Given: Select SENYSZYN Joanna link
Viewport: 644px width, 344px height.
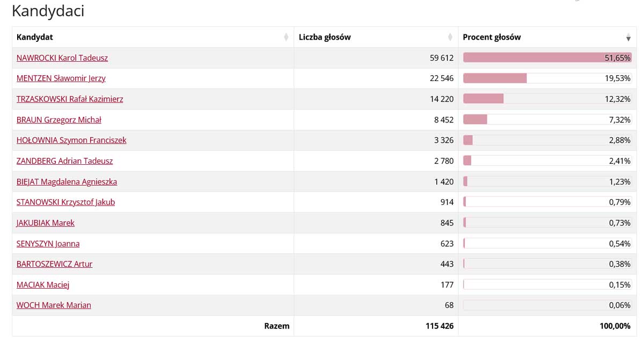Looking at the screenshot, I should tap(48, 244).
